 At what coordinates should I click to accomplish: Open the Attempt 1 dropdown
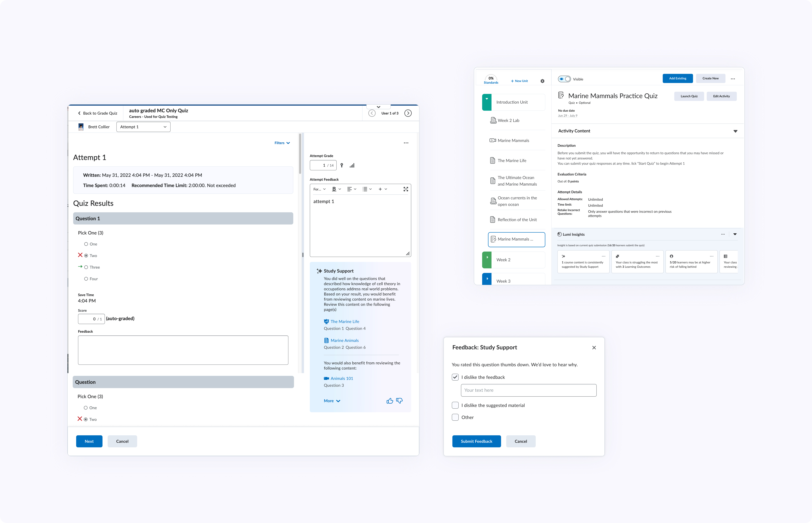pyautogui.click(x=143, y=127)
